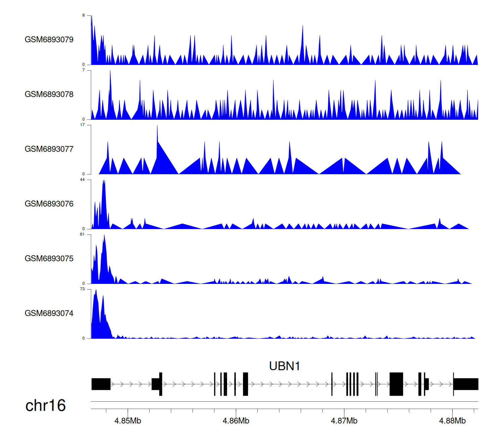
Task: Select the leftmost UBN1 exon block
Action: pos(101,384)
